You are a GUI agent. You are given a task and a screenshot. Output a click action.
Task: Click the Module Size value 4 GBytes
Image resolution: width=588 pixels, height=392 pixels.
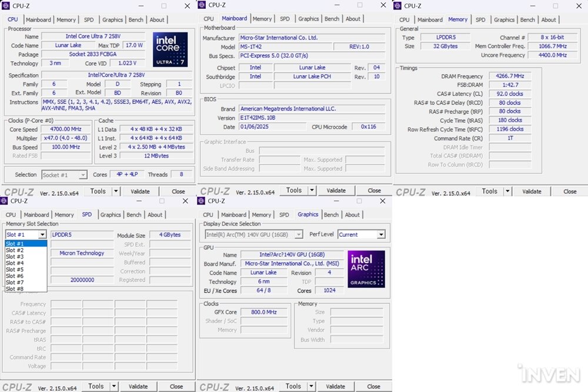click(169, 234)
